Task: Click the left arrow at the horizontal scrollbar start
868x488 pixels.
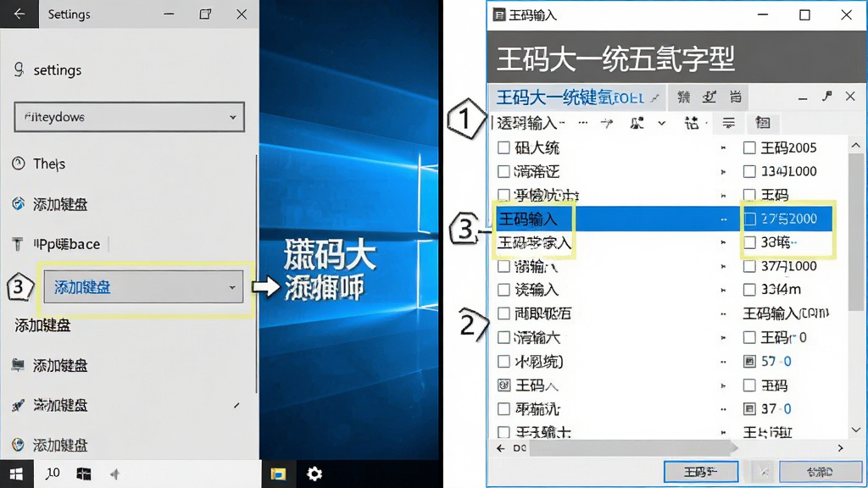Action: 500,448
